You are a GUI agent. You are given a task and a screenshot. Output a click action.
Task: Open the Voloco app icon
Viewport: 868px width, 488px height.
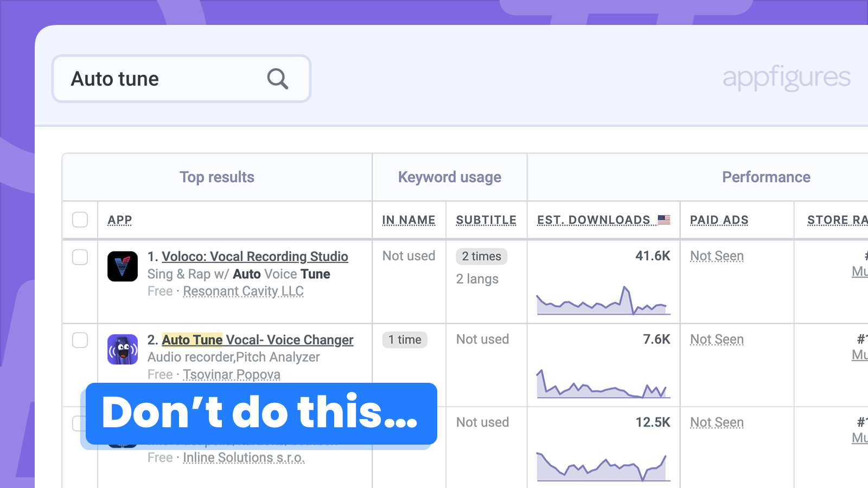[123, 266]
